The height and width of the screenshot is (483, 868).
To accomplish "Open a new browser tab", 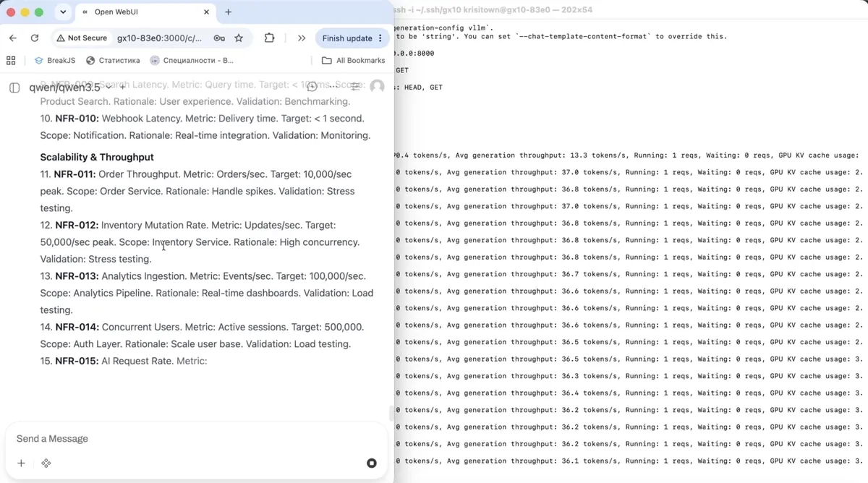I will pyautogui.click(x=229, y=12).
